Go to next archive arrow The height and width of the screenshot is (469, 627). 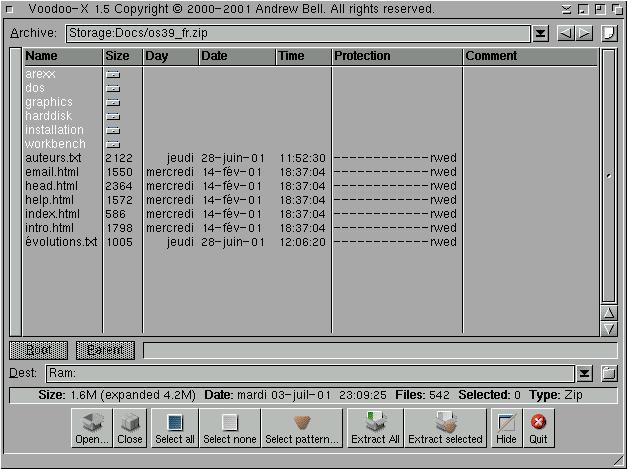584,33
